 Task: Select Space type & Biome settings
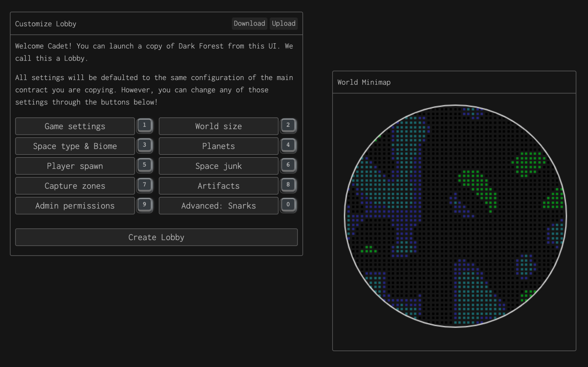coord(75,146)
